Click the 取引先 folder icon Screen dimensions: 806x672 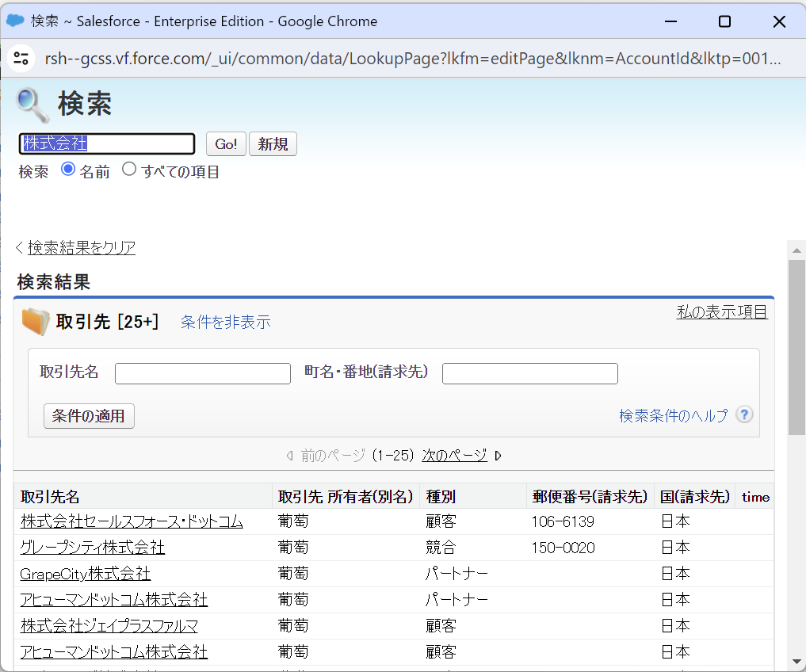point(36,322)
